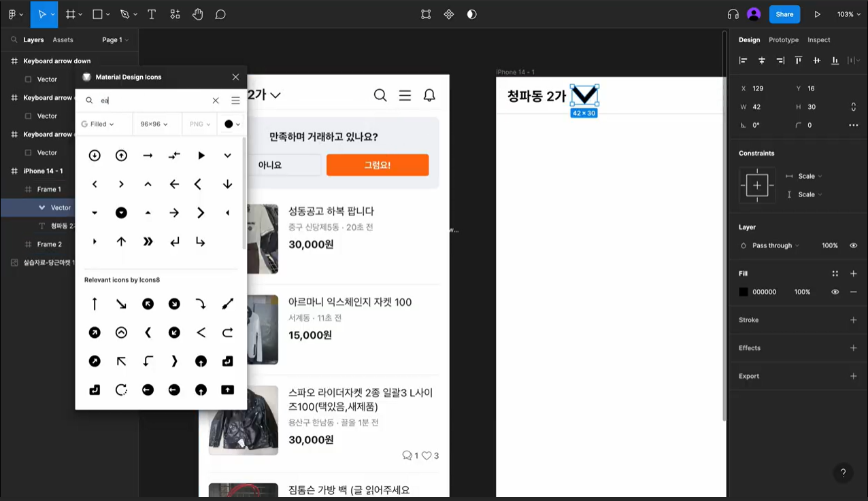Select the Rectangle shape tool
Viewport: 868px width, 501px height.
pos(98,14)
